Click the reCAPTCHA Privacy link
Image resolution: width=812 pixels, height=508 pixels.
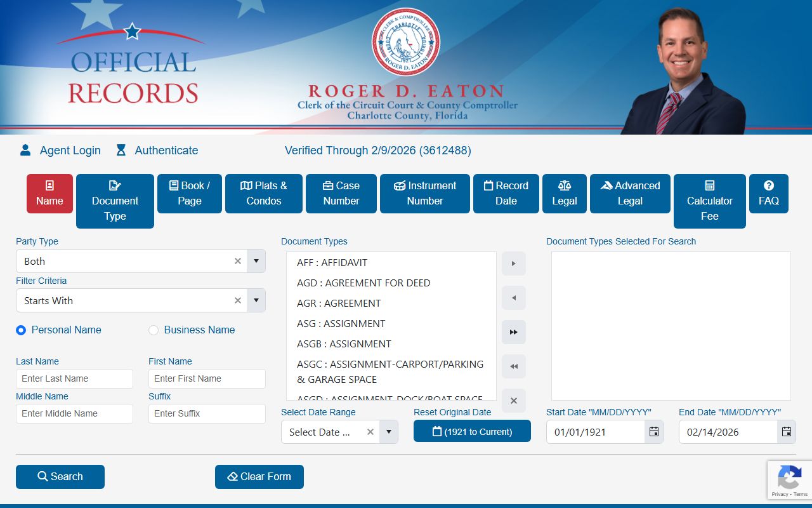780,494
